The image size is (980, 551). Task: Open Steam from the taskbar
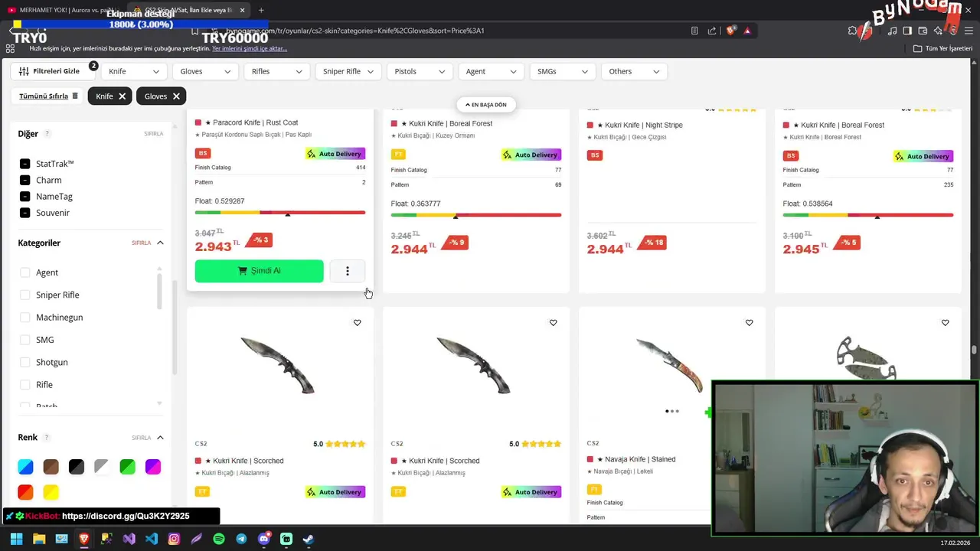(309, 539)
